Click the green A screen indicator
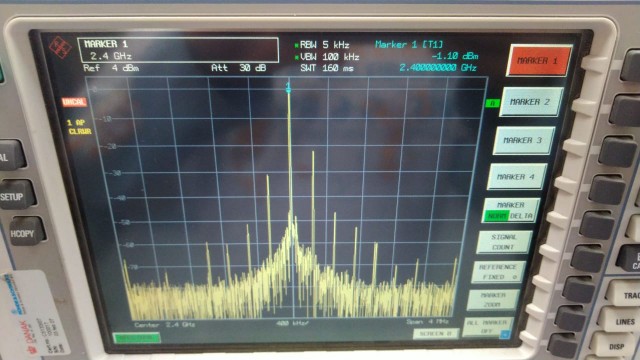This screenshot has height=360, width=640. coord(492,103)
